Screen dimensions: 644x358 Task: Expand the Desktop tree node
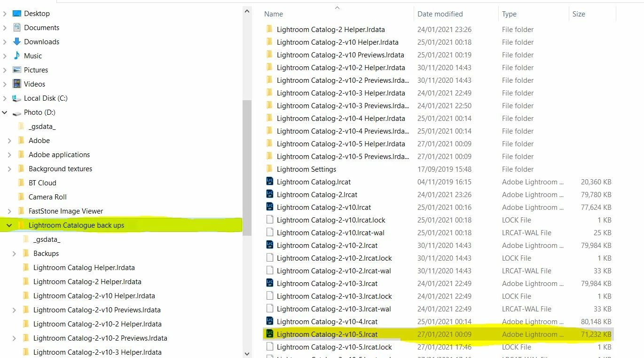tap(5, 14)
